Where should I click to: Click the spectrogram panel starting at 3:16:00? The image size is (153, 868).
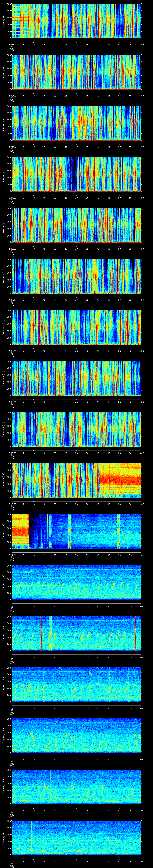click(77, 786)
